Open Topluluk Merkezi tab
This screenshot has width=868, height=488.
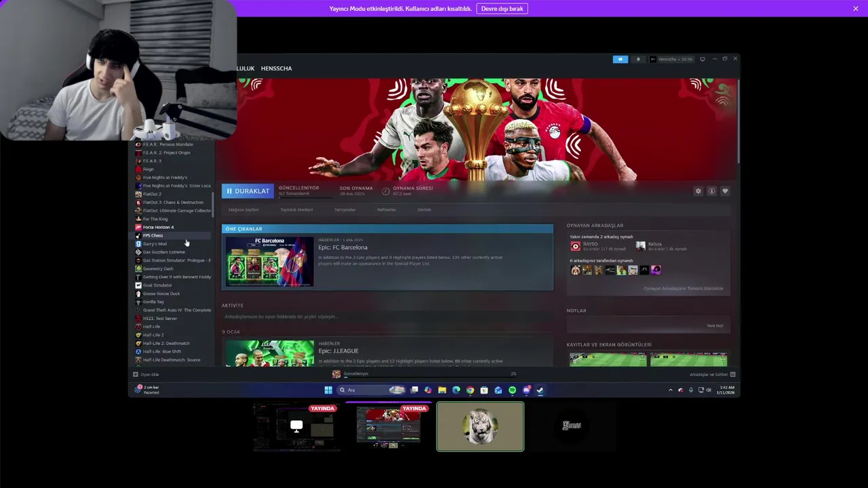pyautogui.click(x=296, y=209)
